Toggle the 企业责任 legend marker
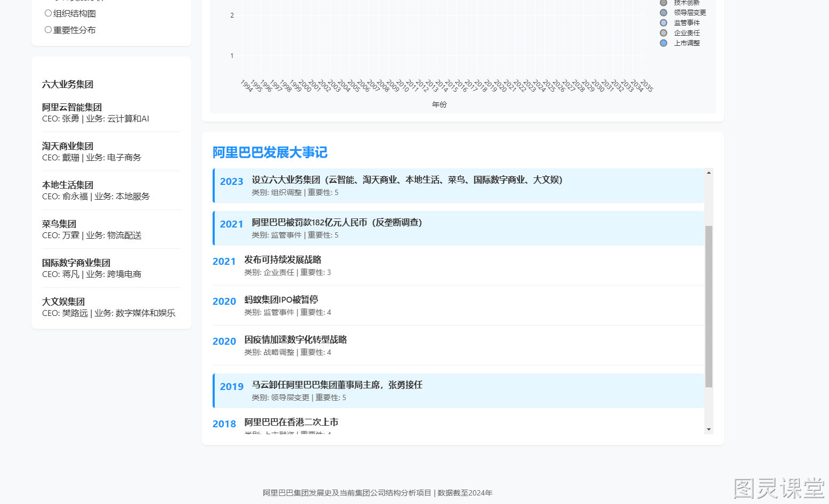 [x=663, y=32]
